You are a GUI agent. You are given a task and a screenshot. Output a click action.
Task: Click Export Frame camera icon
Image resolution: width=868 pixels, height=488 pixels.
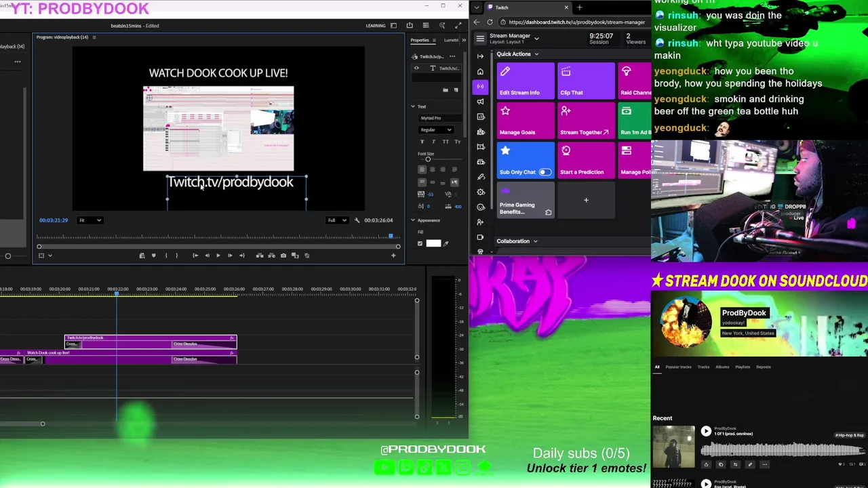tap(283, 256)
